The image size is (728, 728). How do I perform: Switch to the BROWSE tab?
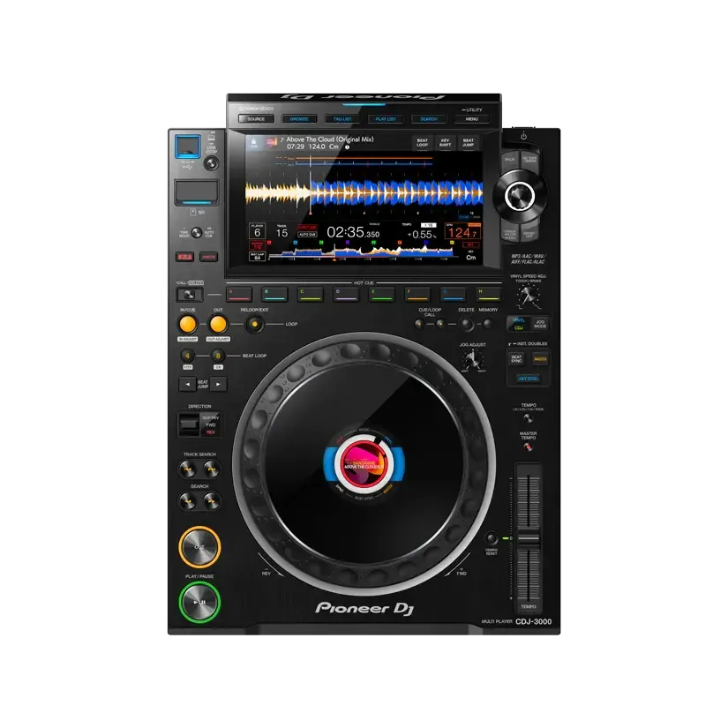tap(299, 118)
